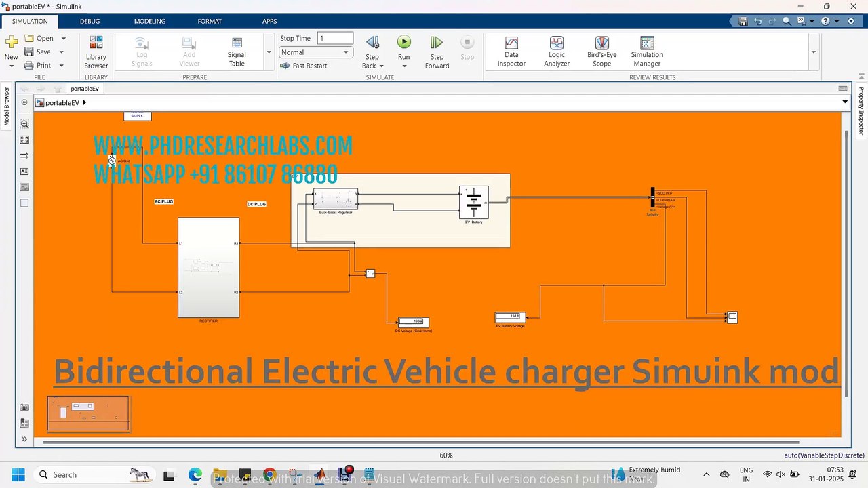Select the Buck-Boost Regulator block
The height and width of the screenshot is (488, 868).
pos(336,199)
